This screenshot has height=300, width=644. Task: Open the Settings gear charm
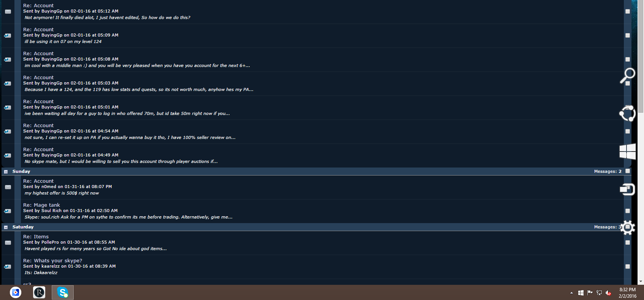(x=628, y=227)
